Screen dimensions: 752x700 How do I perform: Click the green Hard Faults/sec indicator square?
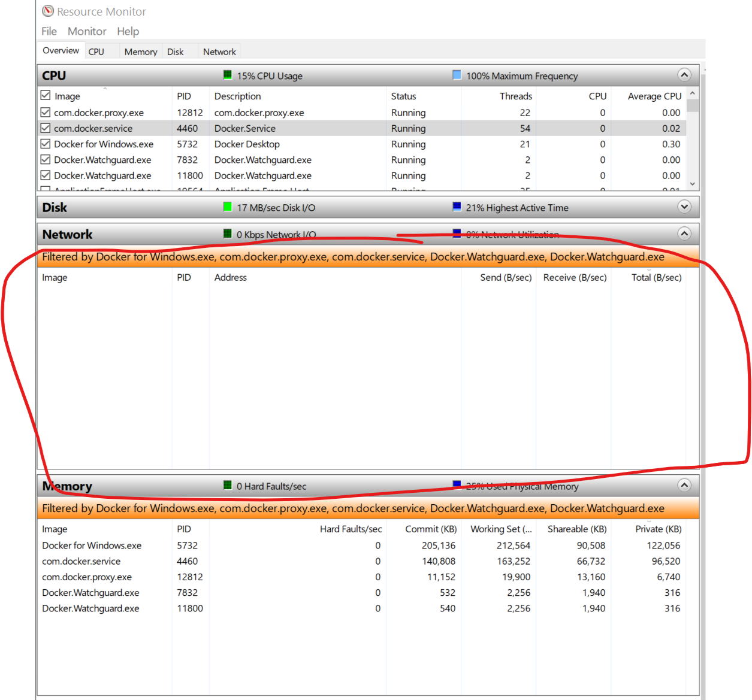pyautogui.click(x=228, y=485)
